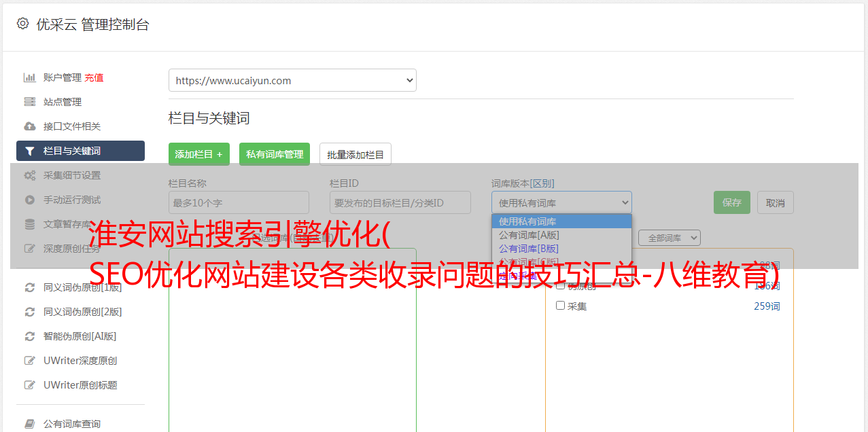This screenshot has width=868, height=432.
Task: Go to 智能伪原创[AI版]
Action: tap(80, 336)
